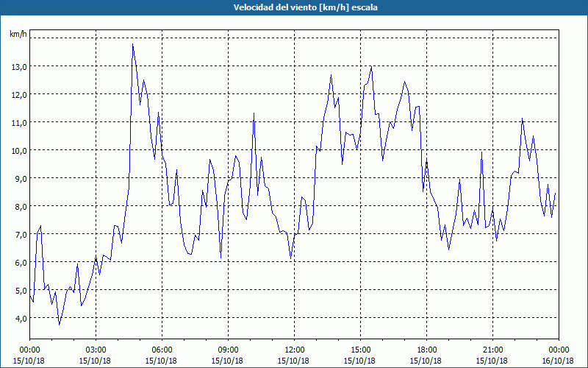Click the '12:00' time axis label
This screenshot has height=368, width=588.
point(295,350)
